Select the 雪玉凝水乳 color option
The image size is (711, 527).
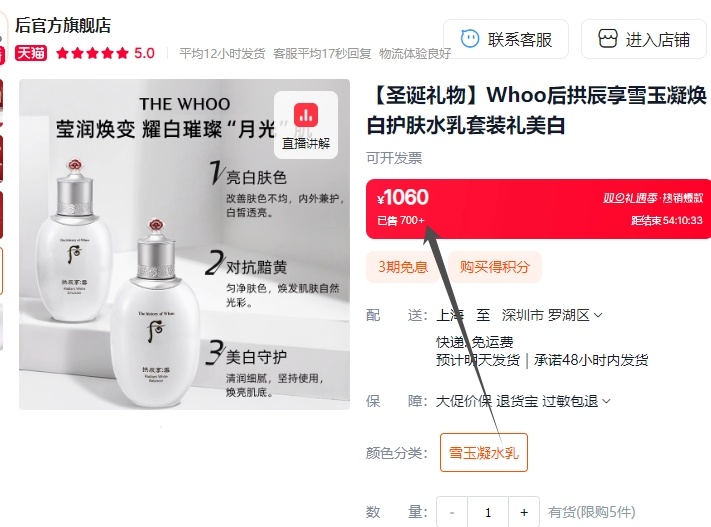click(x=483, y=453)
